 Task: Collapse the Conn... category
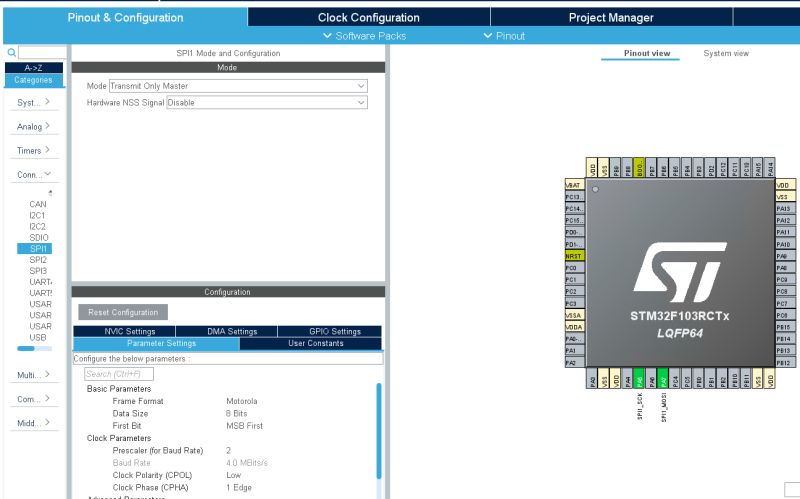click(x=34, y=174)
